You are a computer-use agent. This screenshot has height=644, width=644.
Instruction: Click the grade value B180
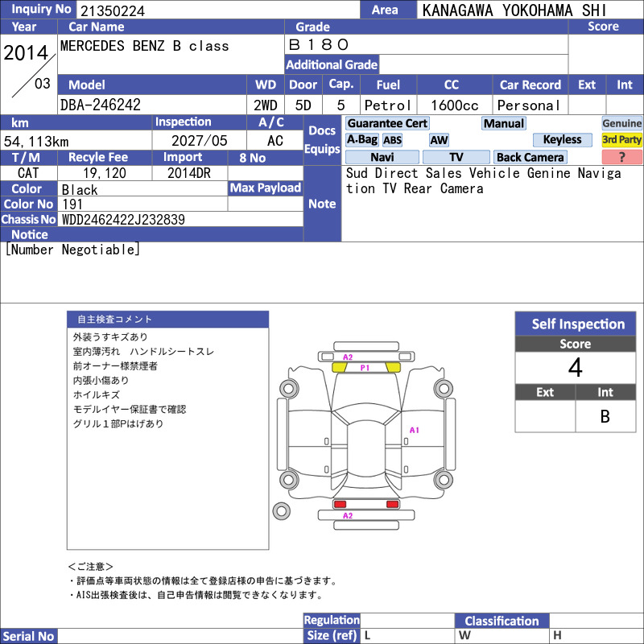coord(319,44)
